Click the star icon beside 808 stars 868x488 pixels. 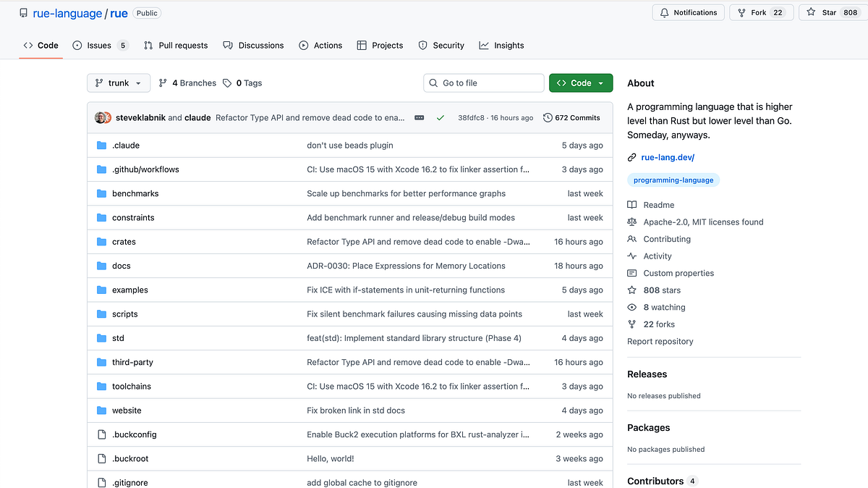tap(632, 290)
